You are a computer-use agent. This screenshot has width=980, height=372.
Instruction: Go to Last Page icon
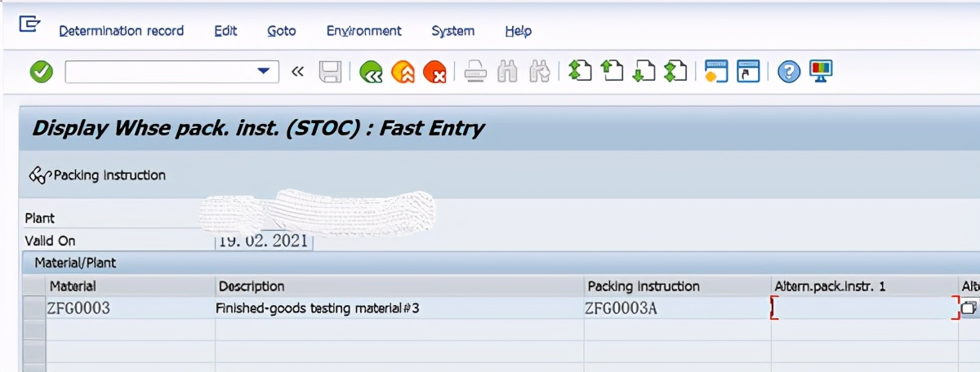(675, 72)
